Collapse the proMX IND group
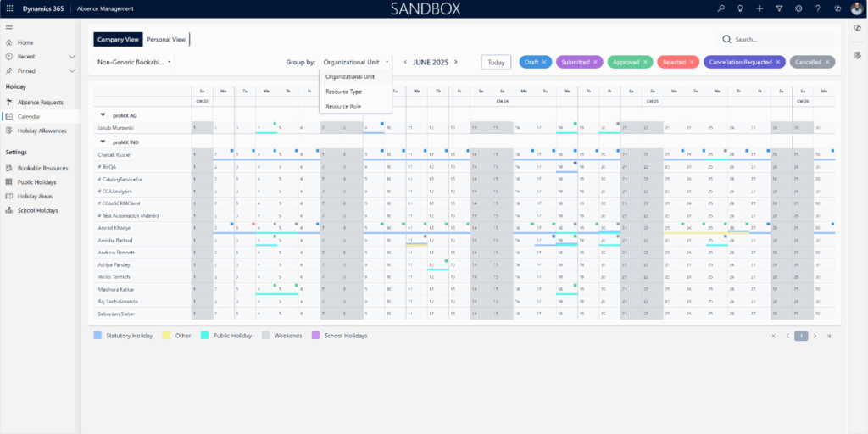 [x=103, y=142]
